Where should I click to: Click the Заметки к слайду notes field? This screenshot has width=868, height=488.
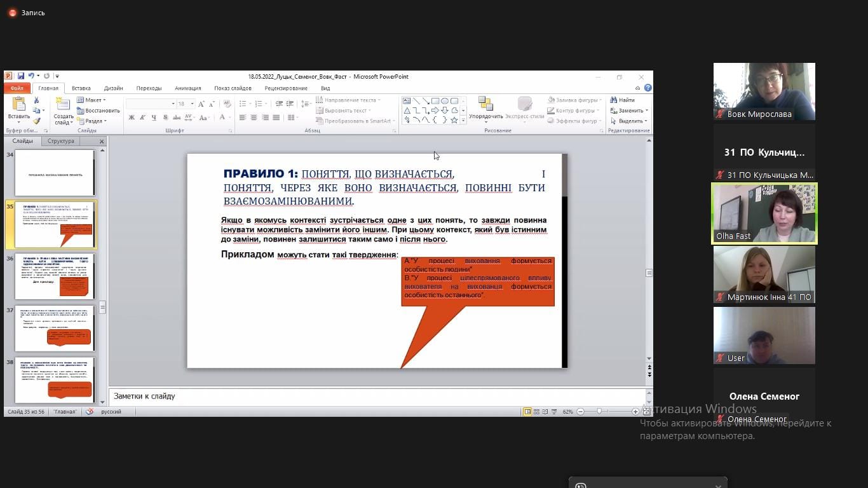pos(377,396)
